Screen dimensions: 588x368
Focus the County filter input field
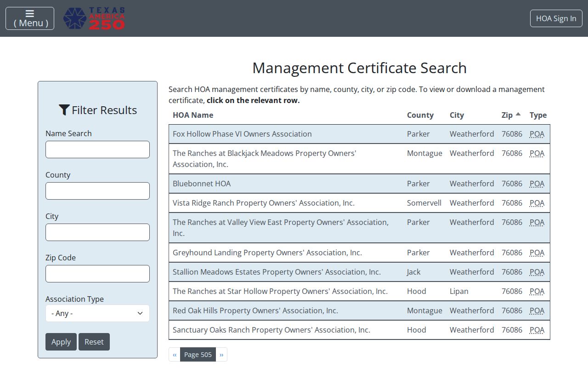pos(97,191)
